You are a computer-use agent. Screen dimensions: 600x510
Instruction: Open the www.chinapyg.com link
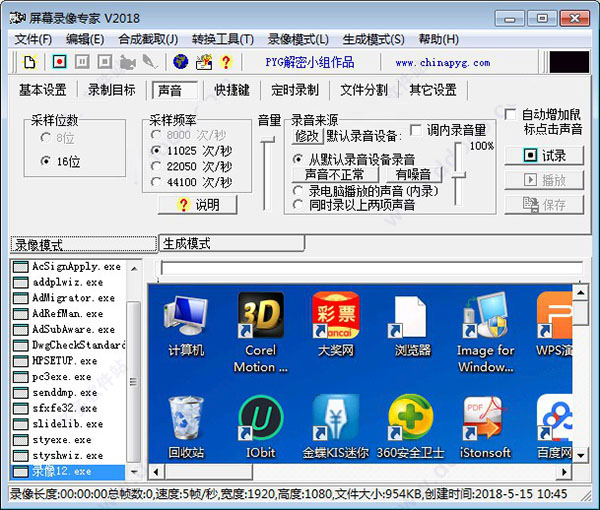(443, 62)
